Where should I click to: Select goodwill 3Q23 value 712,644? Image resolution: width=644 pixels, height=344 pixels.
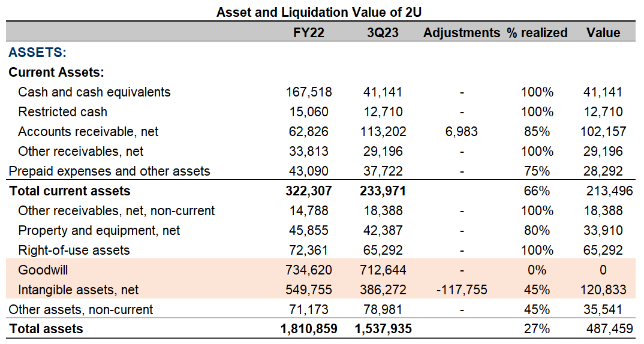(x=383, y=270)
